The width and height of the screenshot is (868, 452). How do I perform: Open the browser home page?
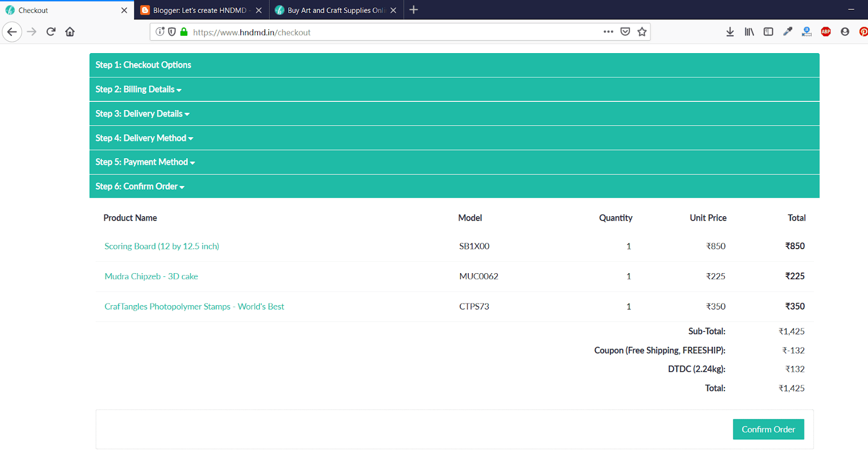tap(70, 32)
